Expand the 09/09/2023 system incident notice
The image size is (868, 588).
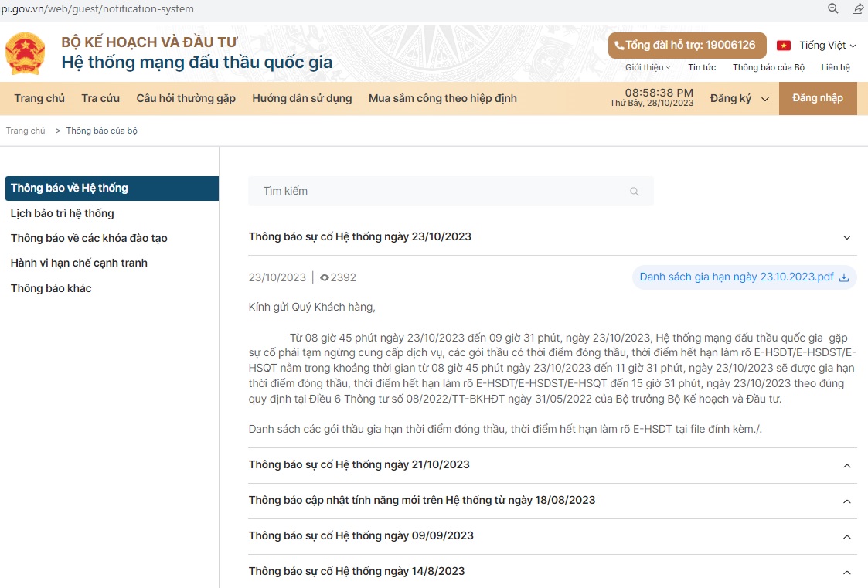click(x=846, y=536)
